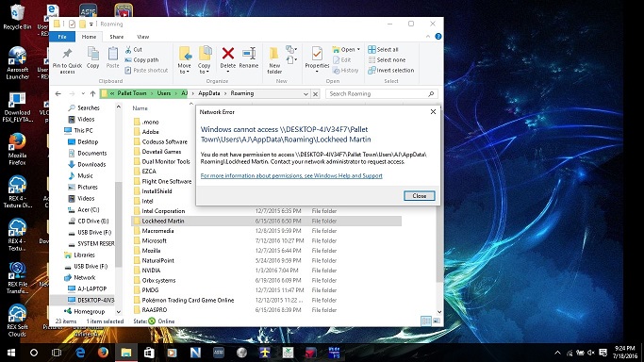
Task: Click Pin to Quick access icon
Action: pyautogui.click(x=67, y=60)
